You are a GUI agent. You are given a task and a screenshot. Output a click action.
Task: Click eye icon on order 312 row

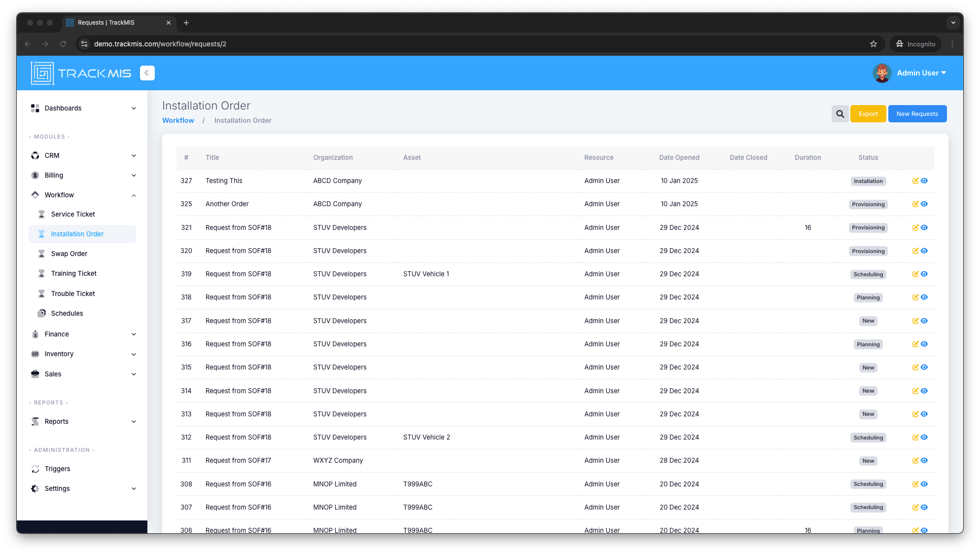[924, 438]
